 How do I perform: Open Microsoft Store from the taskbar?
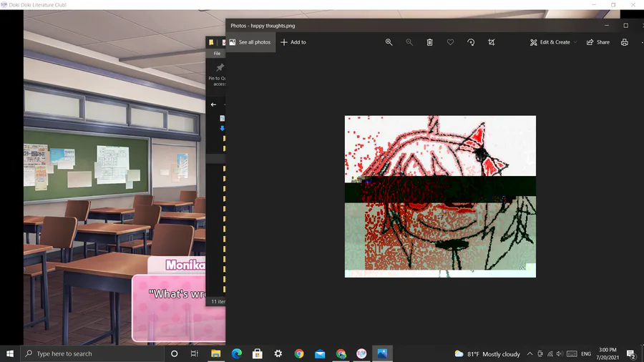click(x=258, y=353)
